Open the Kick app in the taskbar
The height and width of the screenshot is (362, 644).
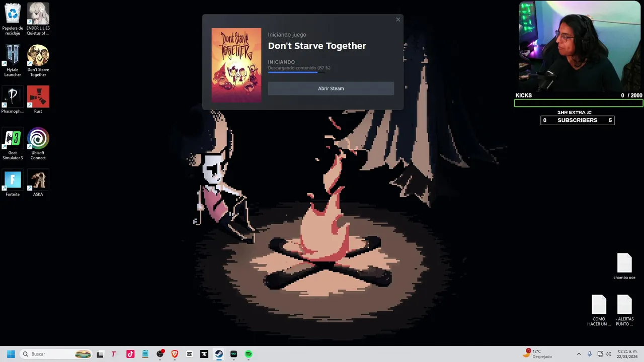pos(204,354)
